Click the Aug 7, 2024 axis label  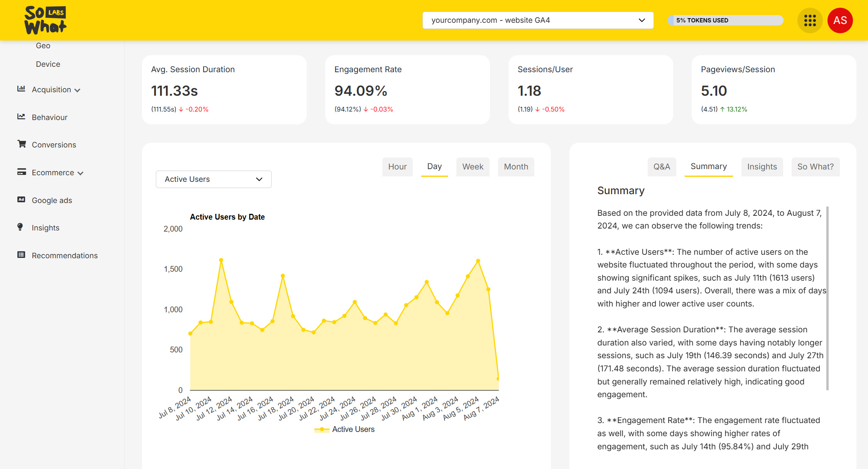[x=481, y=408]
